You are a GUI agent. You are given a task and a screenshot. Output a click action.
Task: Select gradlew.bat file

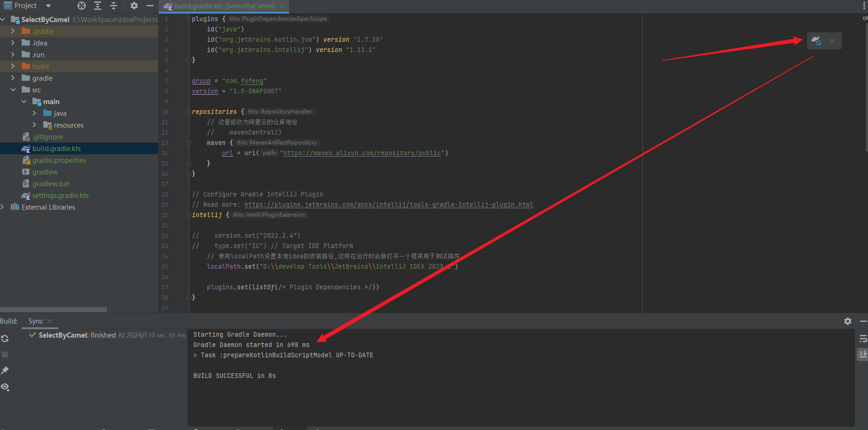tap(51, 183)
